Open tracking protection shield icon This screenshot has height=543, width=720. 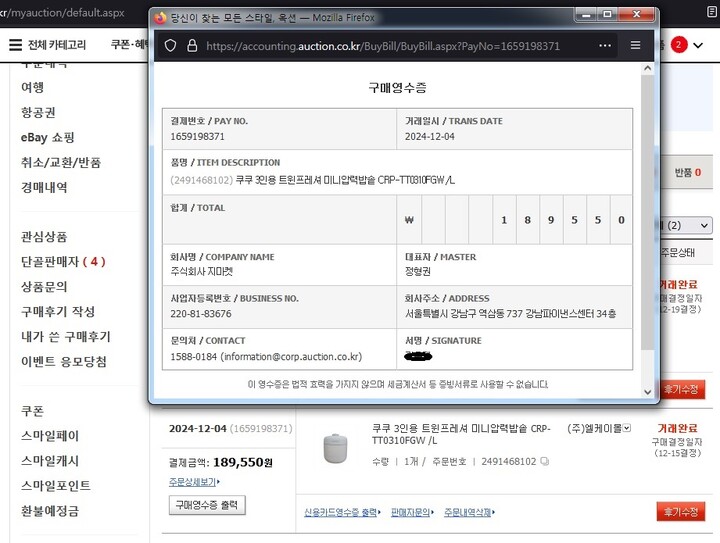click(x=170, y=45)
